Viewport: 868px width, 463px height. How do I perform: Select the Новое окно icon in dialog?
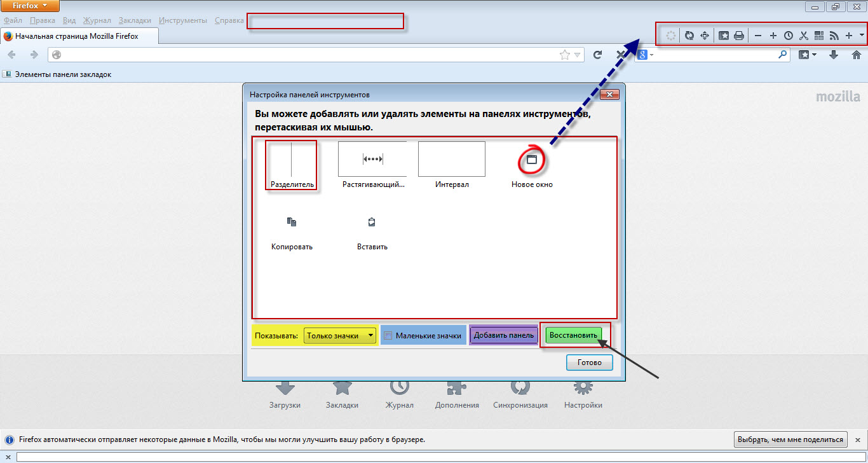[x=532, y=161]
